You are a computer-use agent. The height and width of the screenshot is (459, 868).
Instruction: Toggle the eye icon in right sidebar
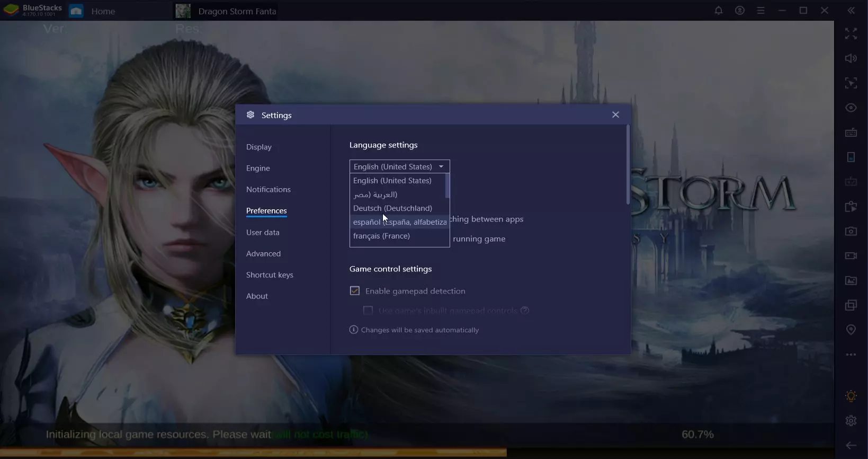pyautogui.click(x=851, y=108)
